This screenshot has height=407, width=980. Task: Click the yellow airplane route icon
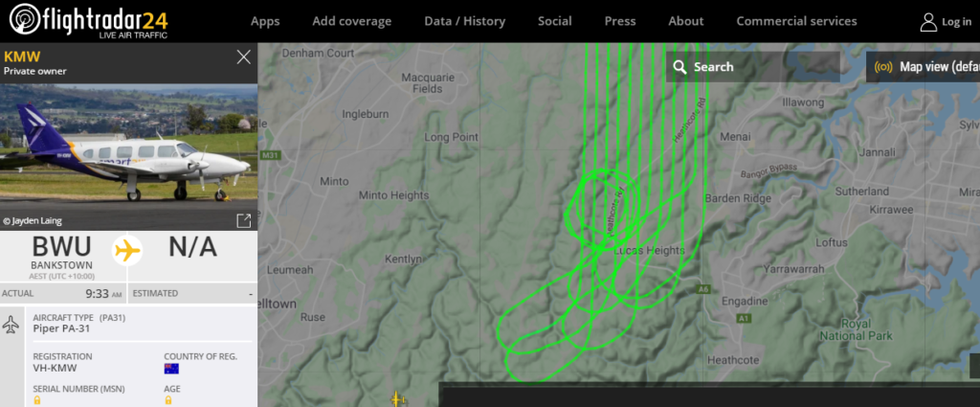pyautogui.click(x=127, y=251)
